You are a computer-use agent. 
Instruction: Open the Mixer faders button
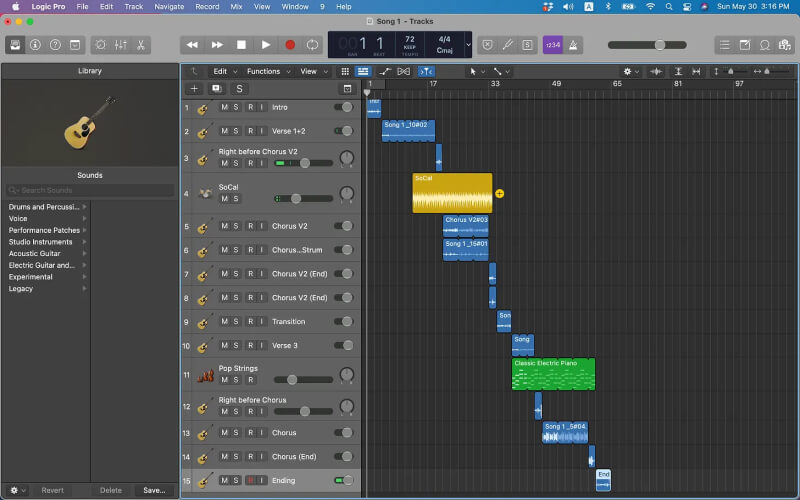pyautogui.click(x=121, y=45)
